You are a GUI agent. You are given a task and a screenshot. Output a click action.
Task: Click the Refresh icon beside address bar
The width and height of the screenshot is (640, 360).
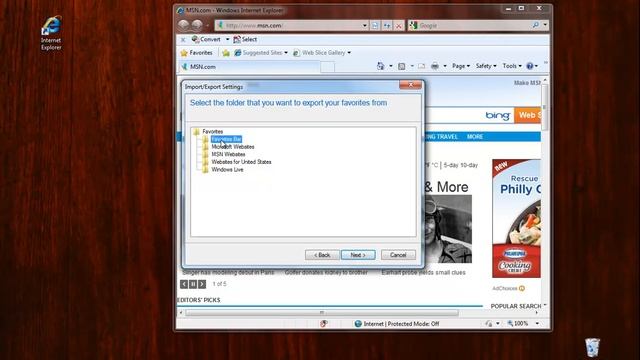tap(387, 25)
